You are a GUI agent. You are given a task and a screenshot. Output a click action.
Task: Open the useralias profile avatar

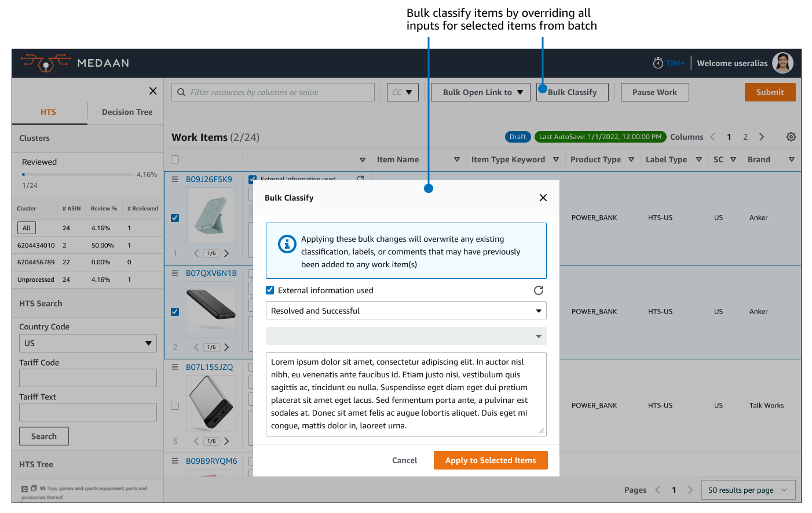pos(782,63)
